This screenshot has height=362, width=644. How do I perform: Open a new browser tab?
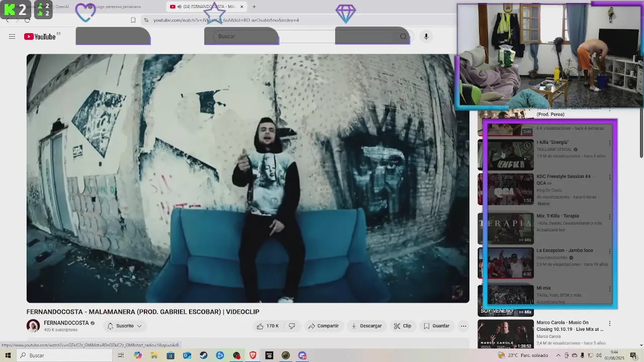[x=254, y=7]
